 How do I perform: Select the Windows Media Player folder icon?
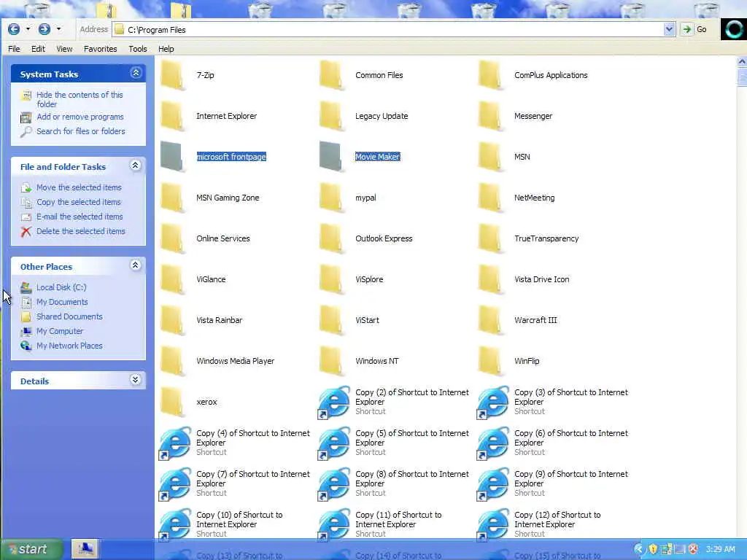(173, 361)
